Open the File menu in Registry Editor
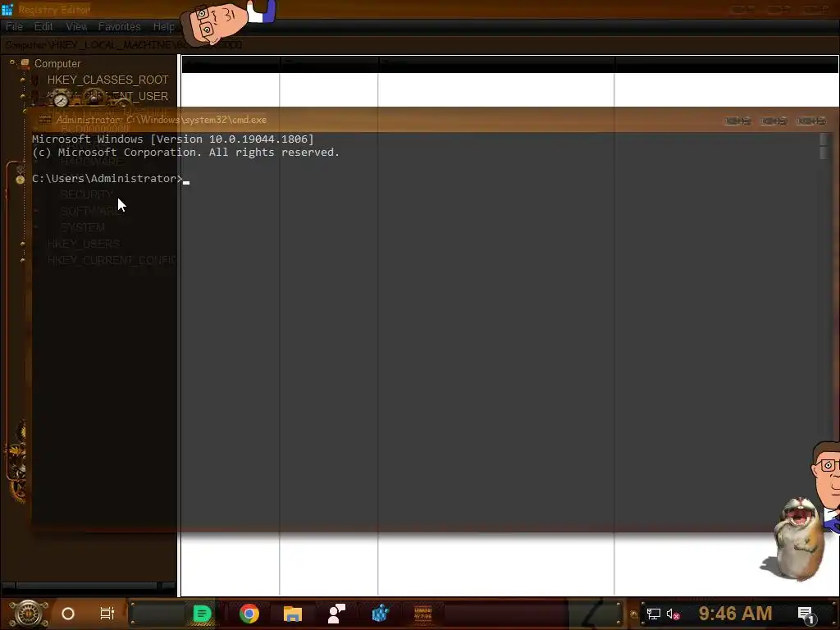The height and width of the screenshot is (630, 840). [x=15, y=27]
